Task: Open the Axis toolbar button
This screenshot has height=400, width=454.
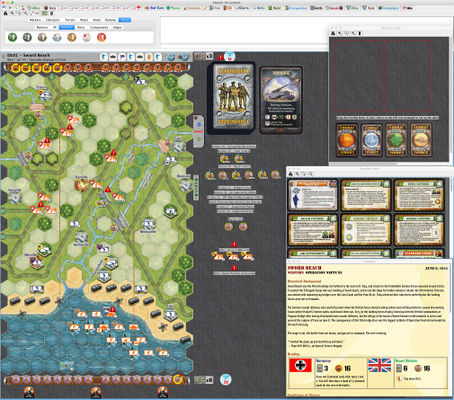Action: pyautogui.click(x=51, y=8)
